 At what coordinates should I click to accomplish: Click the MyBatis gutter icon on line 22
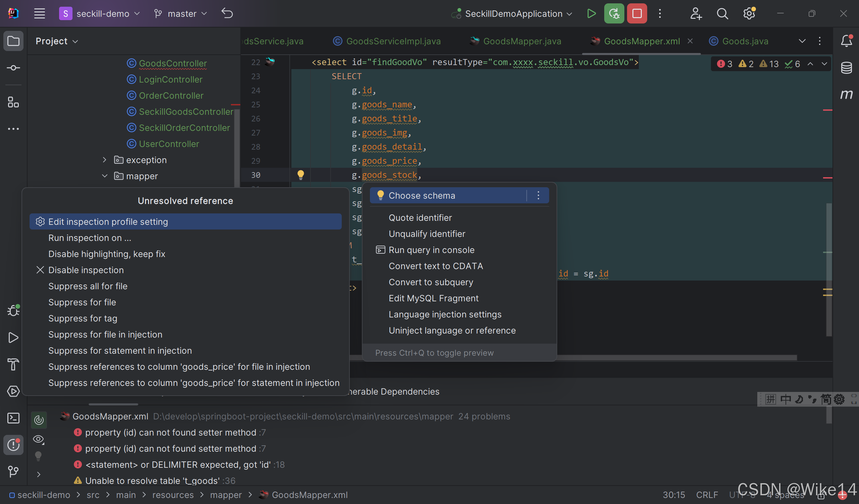tap(270, 62)
